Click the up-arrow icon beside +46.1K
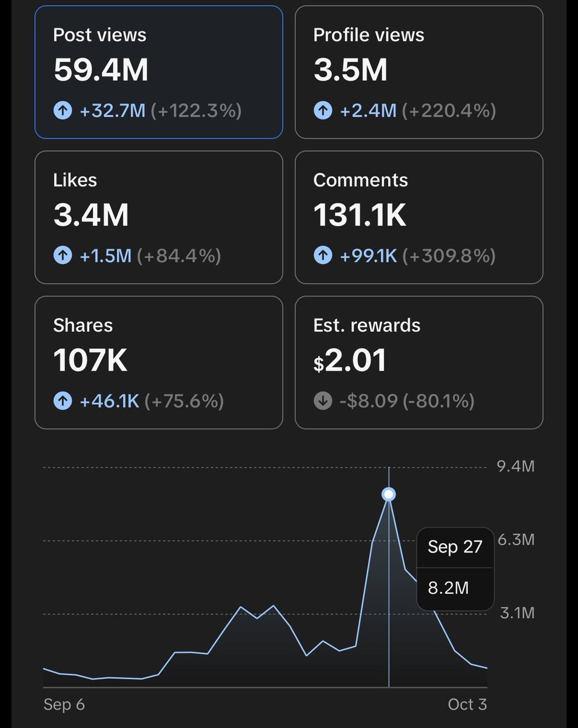 coord(62,401)
